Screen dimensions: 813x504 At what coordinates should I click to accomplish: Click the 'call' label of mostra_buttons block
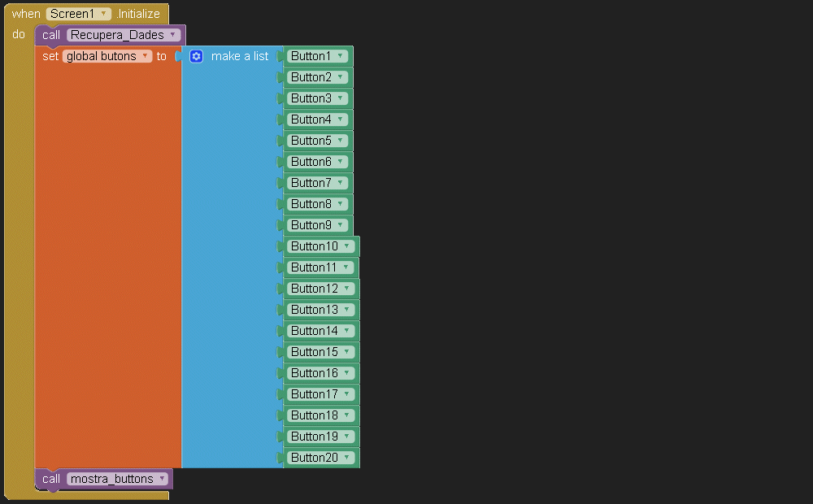[x=51, y=479]
